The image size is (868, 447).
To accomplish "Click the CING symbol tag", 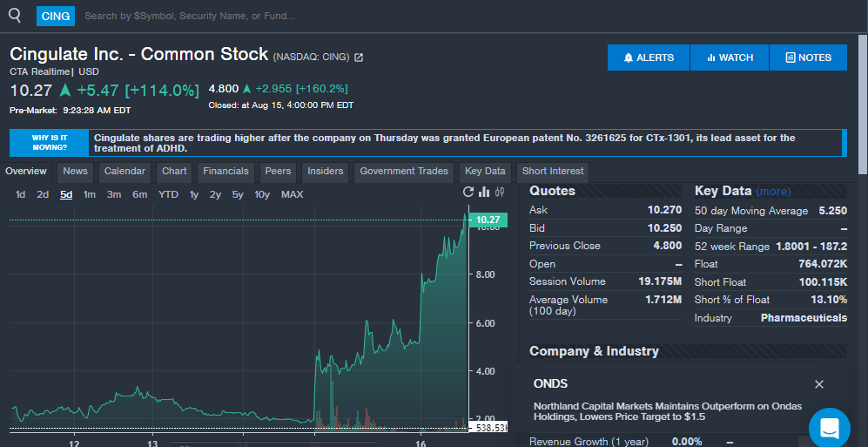I will tap(56, 16).
